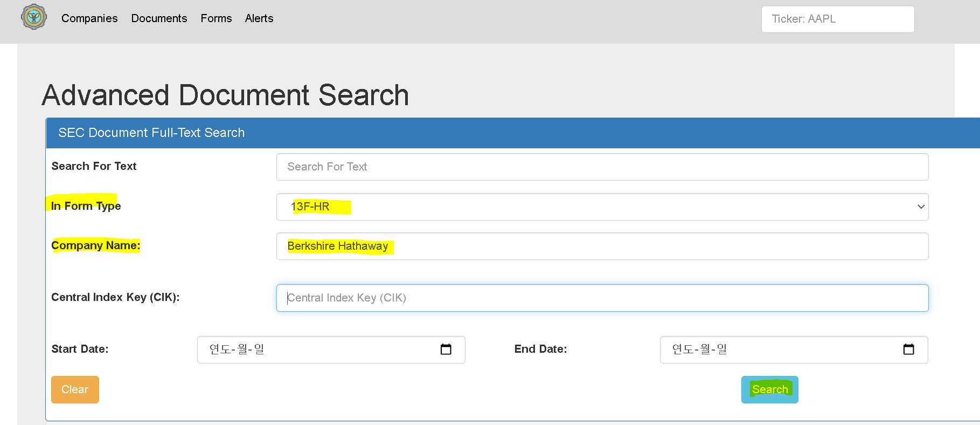Click the orange Clear button
This screenshot has width=980, height=425.
(75, 389)
